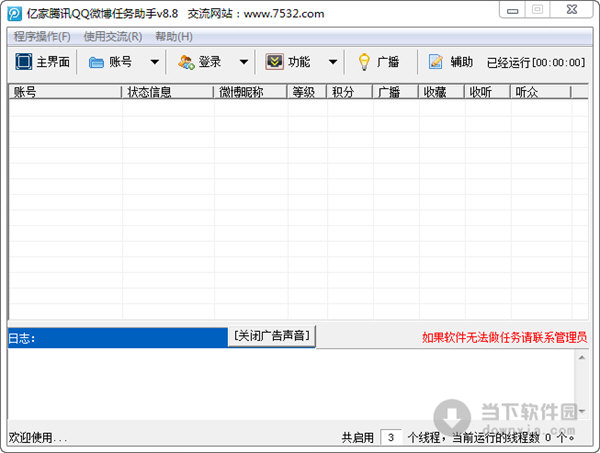Click the 主界面 toolbar icon
This screenshot has height=453, width=600.
tap(24, 62)
